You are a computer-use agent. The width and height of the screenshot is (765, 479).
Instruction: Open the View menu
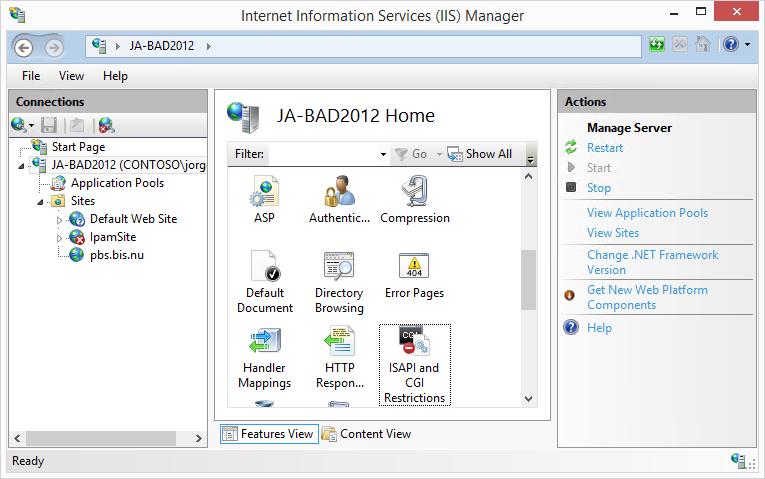(71, 76)
